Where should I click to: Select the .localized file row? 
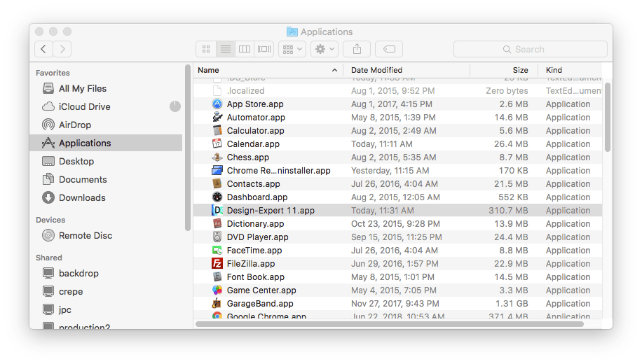click(x=397, y=91)
